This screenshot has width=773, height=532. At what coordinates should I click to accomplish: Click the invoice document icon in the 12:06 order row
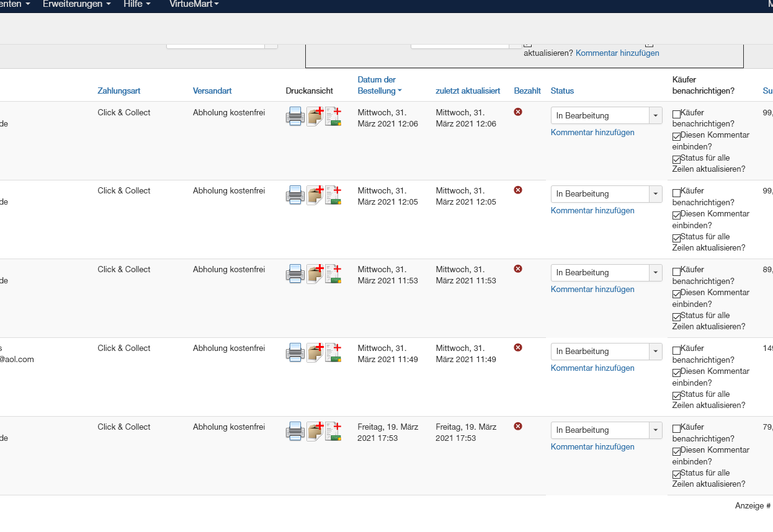click(333, 116)
